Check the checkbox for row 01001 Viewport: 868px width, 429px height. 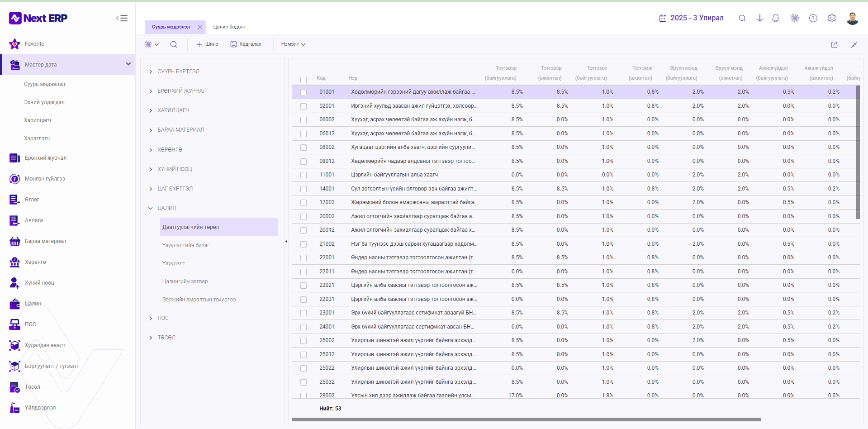(304, 92)
